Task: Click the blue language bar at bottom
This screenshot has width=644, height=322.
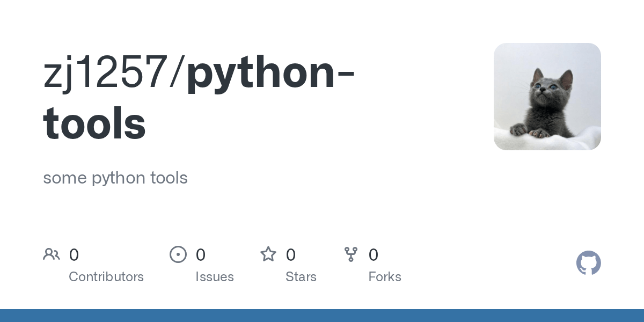Action: coord(322,316)
